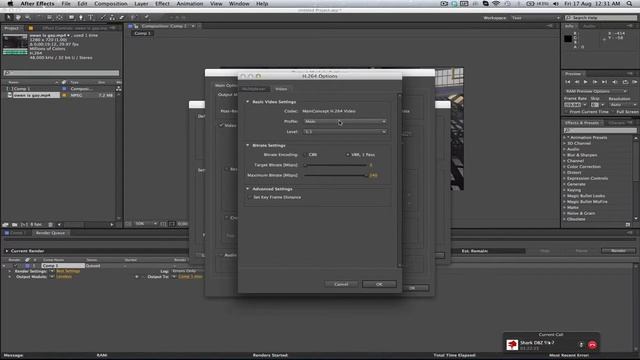640x360 pixels.
Task: Expand Color Correction effects category
Action: [x=565, y=167]
